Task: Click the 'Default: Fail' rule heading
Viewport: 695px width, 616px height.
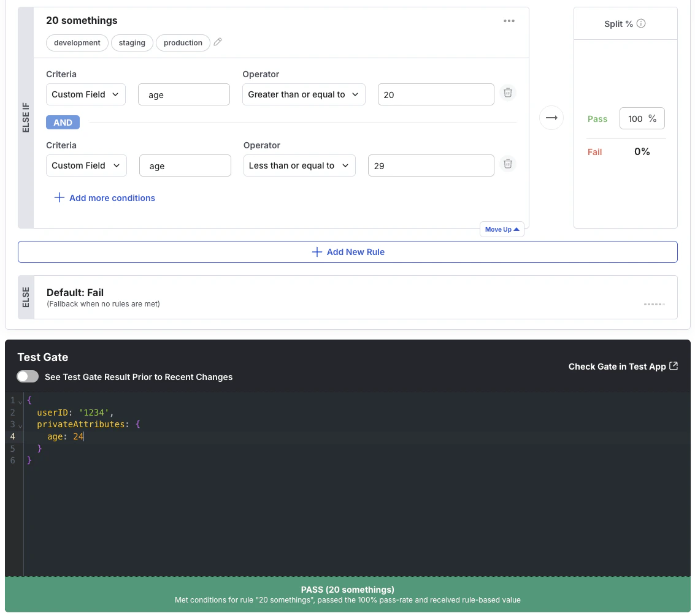Action: click(x=75, y=292)
